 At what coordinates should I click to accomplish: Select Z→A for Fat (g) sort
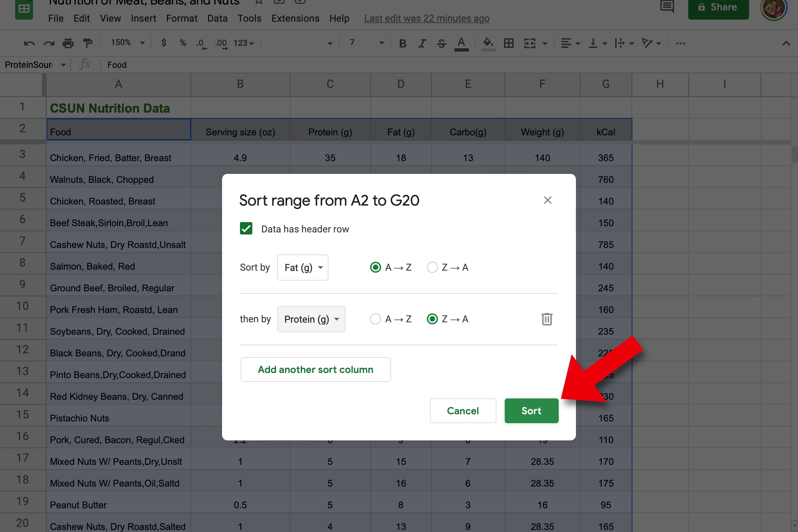(432, 267)
